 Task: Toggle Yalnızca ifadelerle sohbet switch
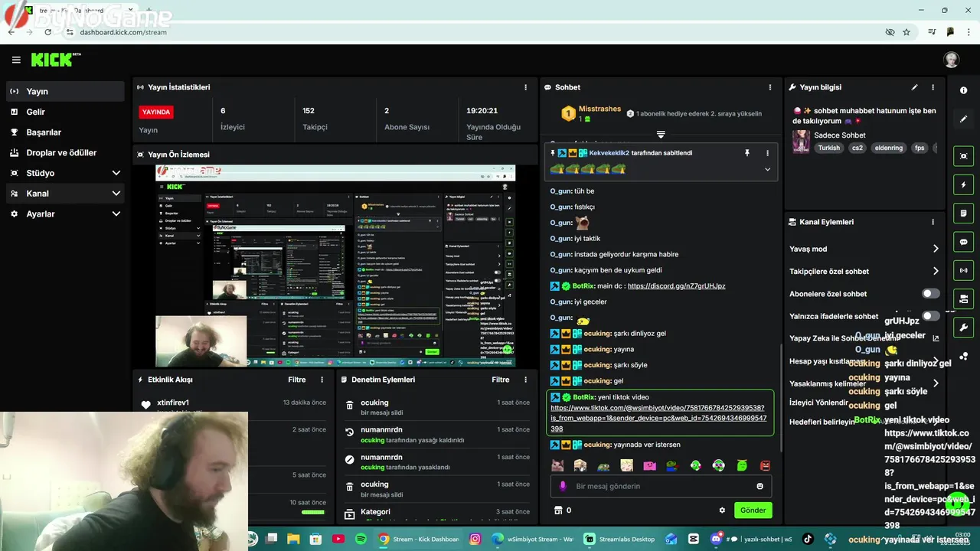(x=930, y=316)
